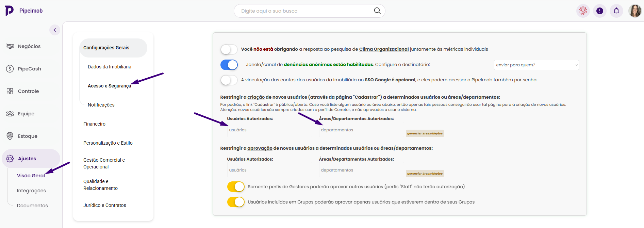Collapse the sidebar with the chevron button

[x=55, y=30]
